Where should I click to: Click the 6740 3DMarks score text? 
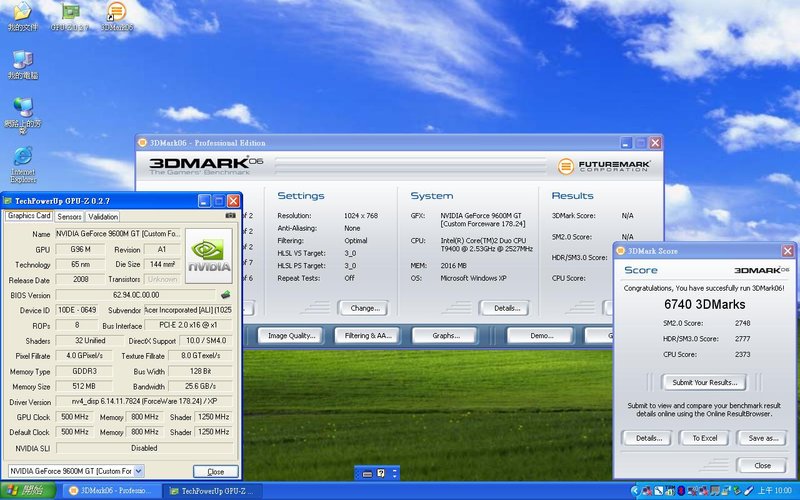(704, 305)
